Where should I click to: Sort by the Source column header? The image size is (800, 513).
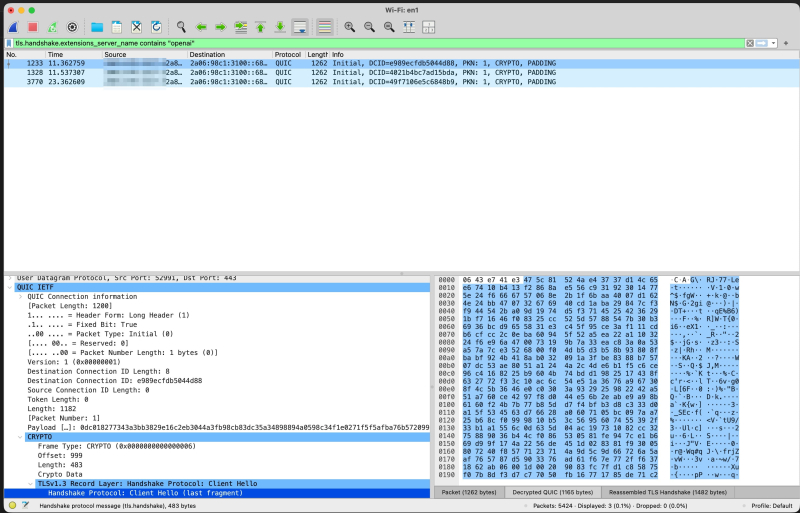click(x=145, y=55)
